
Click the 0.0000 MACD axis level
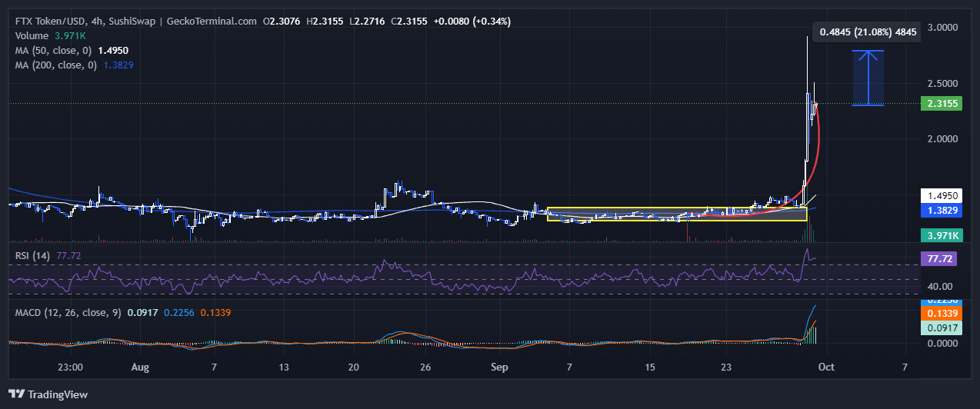coord(942,344)
